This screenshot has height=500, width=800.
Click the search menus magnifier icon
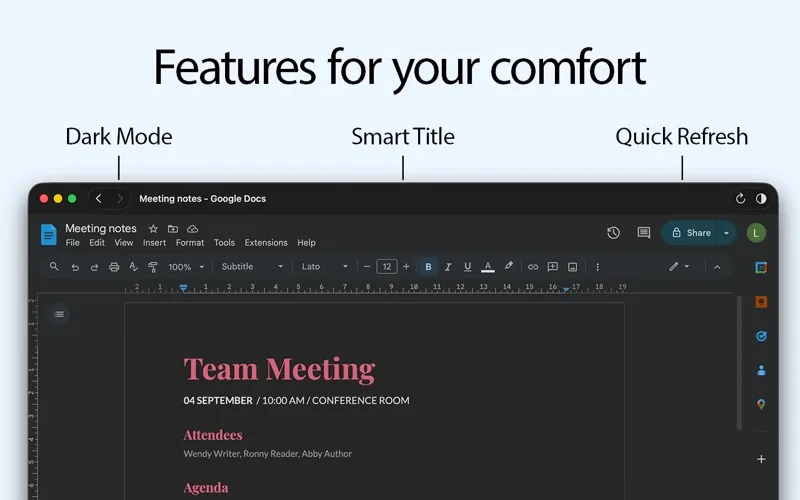click(x=54, y=266)
